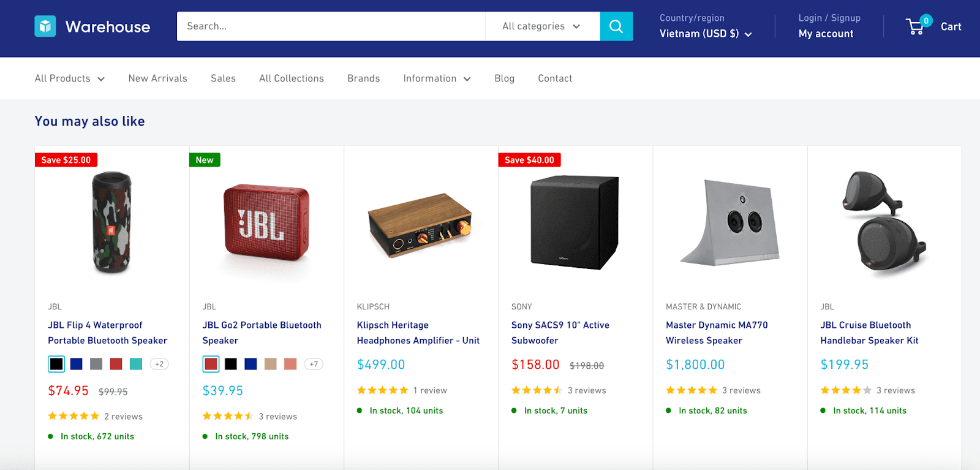
Task: Click Cart label in header
Action: coord(951,26)
